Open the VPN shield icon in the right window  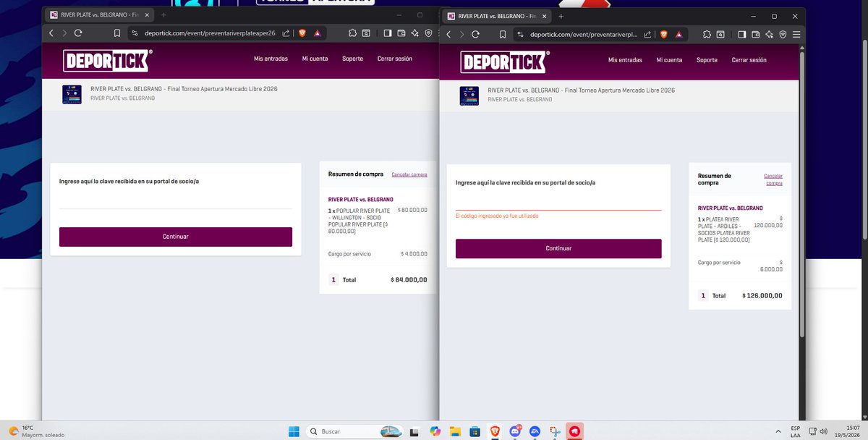(783, 34)
